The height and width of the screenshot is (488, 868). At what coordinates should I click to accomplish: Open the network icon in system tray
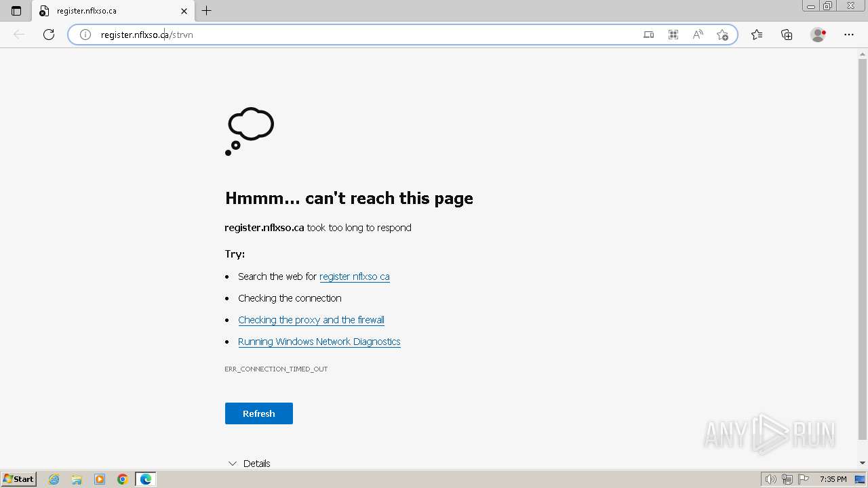tap(787, 479)
